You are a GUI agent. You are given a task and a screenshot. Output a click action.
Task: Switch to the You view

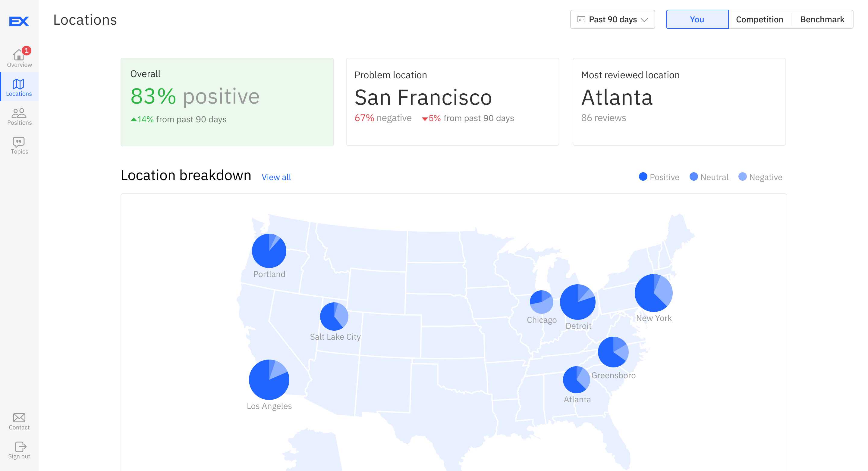coord(697,19)
